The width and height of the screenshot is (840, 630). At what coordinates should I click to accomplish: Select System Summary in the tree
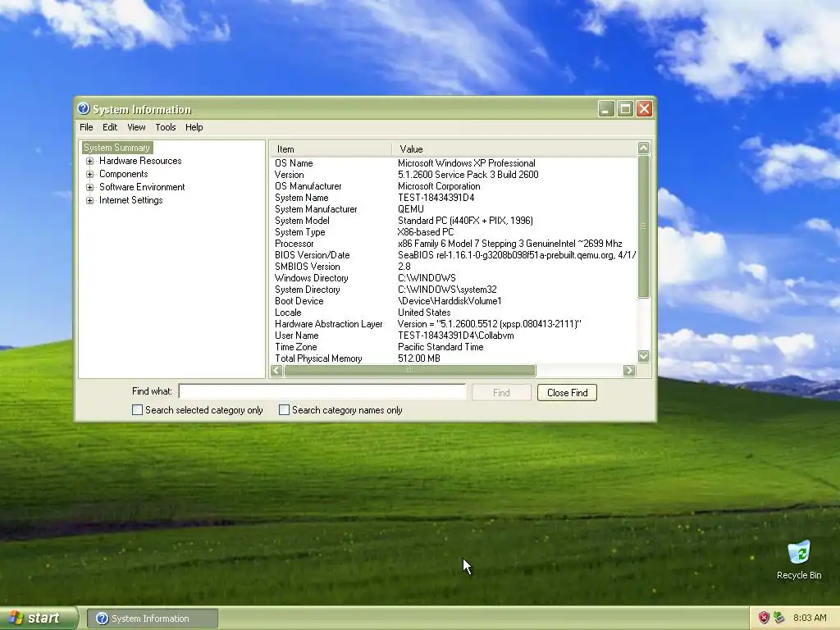click(116, 148)
